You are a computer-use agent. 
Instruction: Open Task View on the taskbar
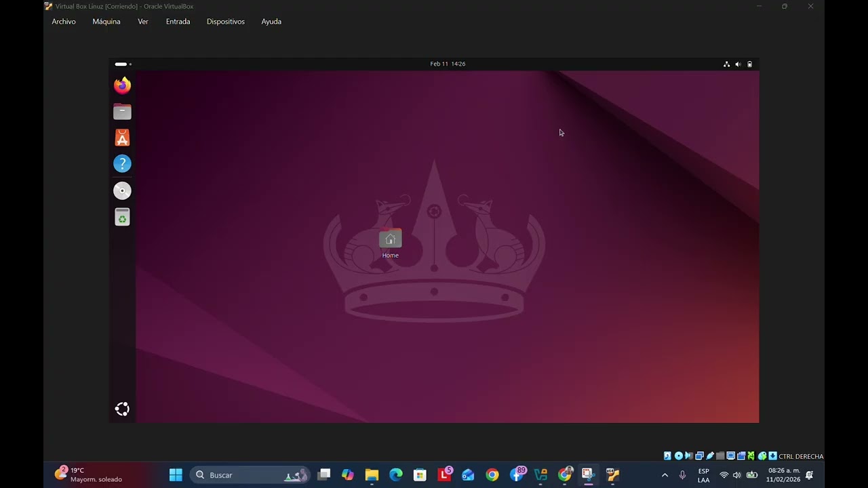(x=324, y=475)
